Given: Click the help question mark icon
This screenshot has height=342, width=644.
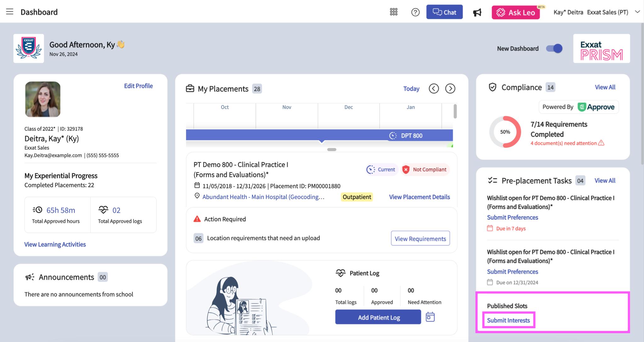Looking at the screenshot, I should [415, 12].
